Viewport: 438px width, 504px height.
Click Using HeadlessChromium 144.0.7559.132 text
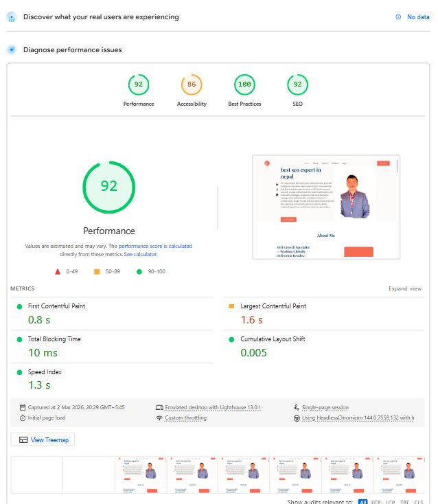pos(358,418)
